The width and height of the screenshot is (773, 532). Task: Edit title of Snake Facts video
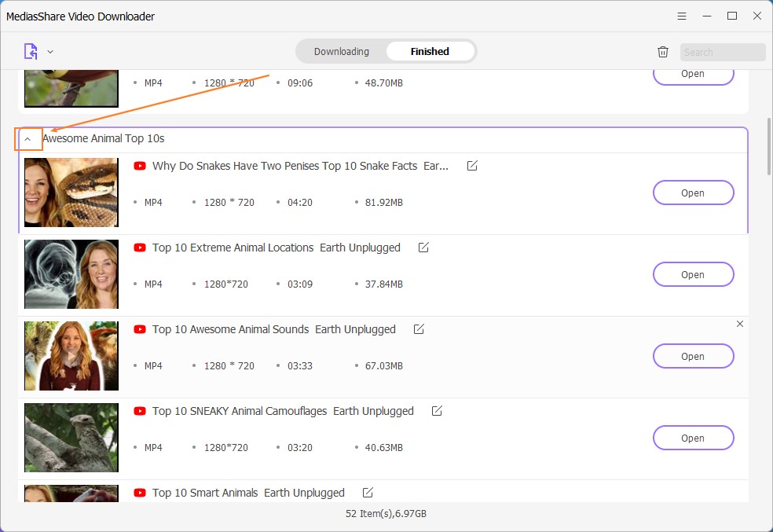click(x=472, y=166)
